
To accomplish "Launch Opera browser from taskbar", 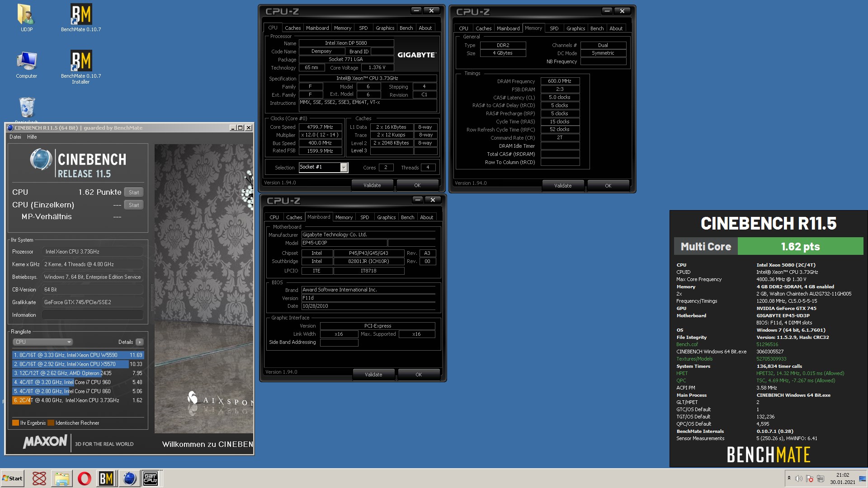I will tap(85, 478).
